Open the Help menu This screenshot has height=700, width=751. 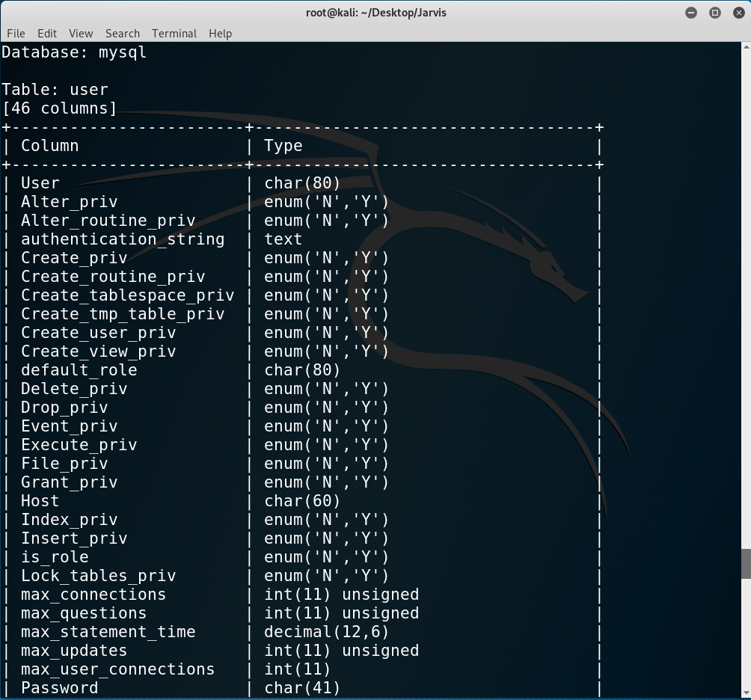221,34
